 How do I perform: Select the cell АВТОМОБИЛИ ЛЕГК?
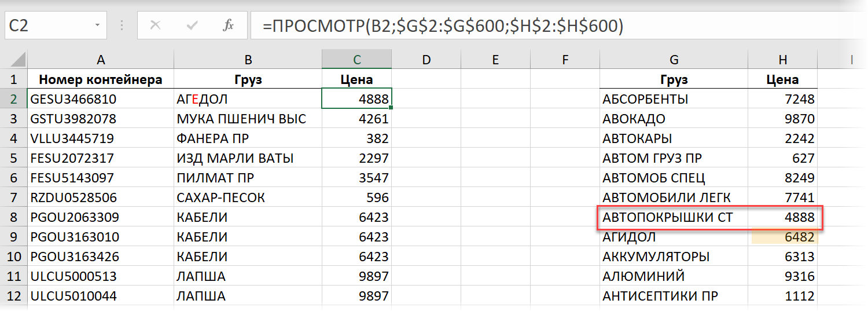pos(674,197)
